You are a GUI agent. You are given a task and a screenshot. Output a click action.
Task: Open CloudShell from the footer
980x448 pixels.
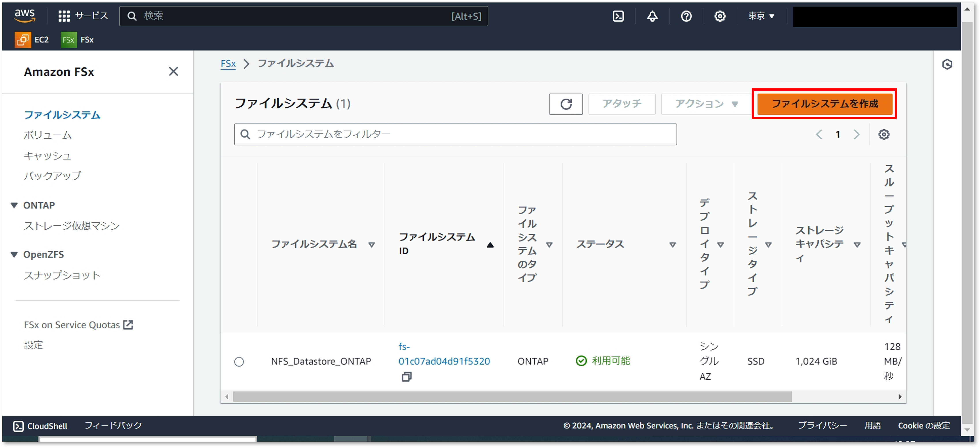(40, 426)
